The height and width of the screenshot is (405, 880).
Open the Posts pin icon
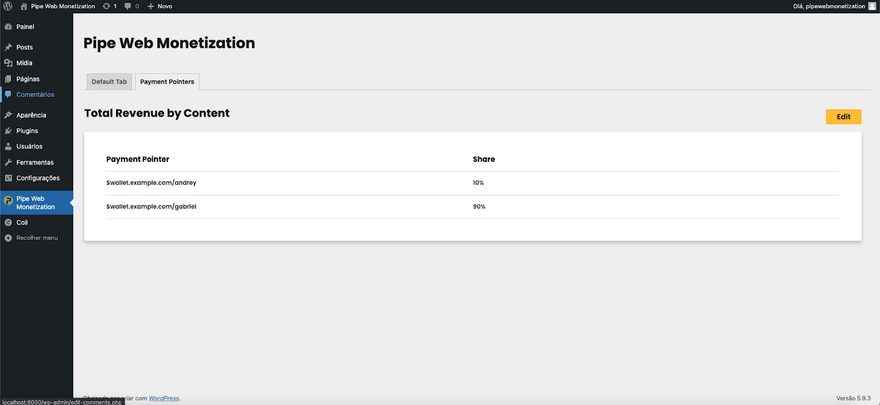coord(8,47)
